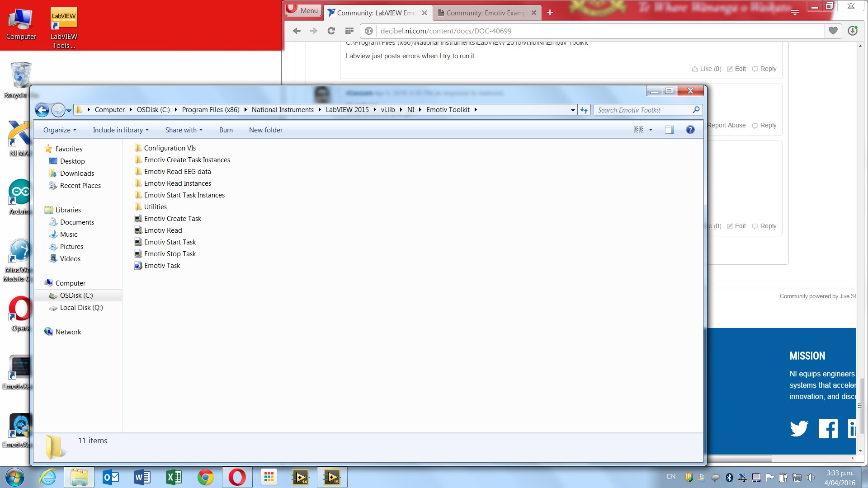The image size is (868, 488).
Task: Open the LabVIEW Tools desktop shortcut
Action: click(64, 27)
